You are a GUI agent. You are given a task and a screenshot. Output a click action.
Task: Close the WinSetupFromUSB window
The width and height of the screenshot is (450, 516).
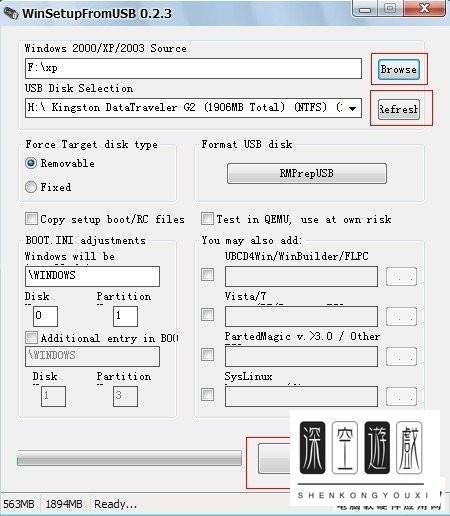pyautogui.click(x=425, y=8)
